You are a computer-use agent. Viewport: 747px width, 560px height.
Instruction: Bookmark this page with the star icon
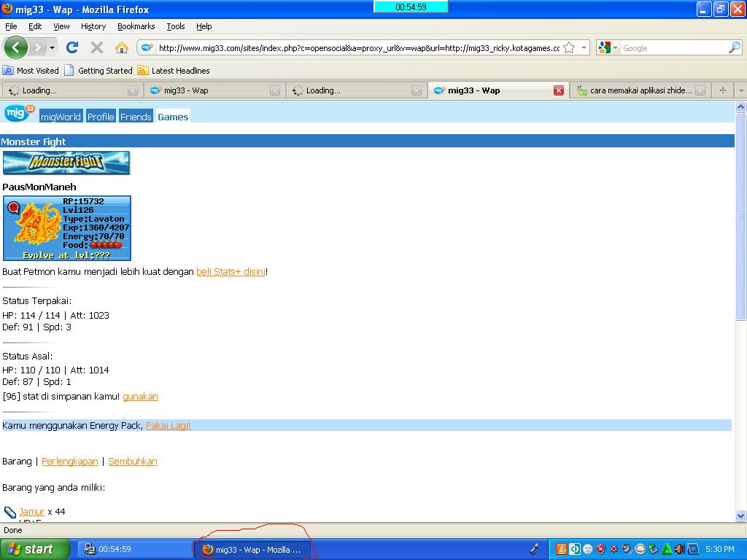tap(569, 47)
